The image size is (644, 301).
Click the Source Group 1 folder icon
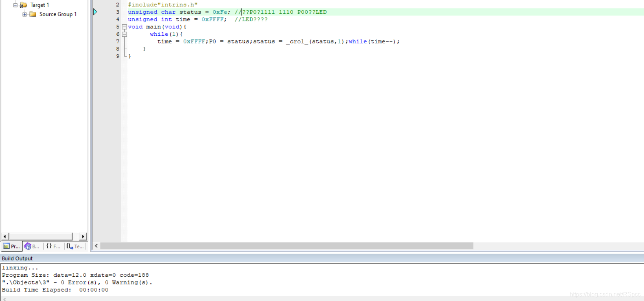click(33, 14)
